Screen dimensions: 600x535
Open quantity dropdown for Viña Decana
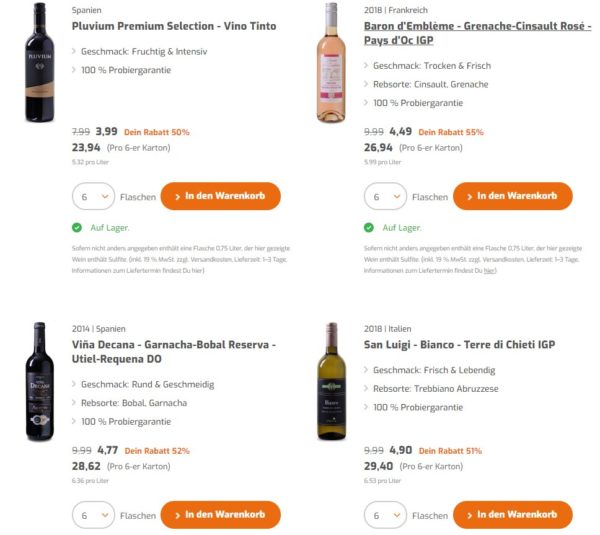(x=93, y=515)
